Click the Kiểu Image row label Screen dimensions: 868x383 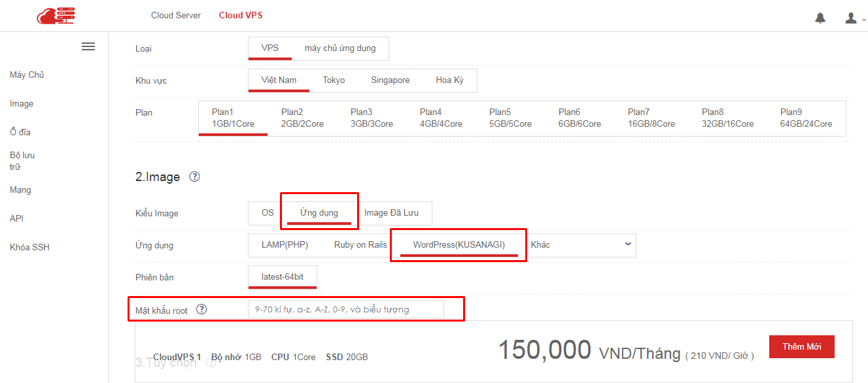[157, 213]
